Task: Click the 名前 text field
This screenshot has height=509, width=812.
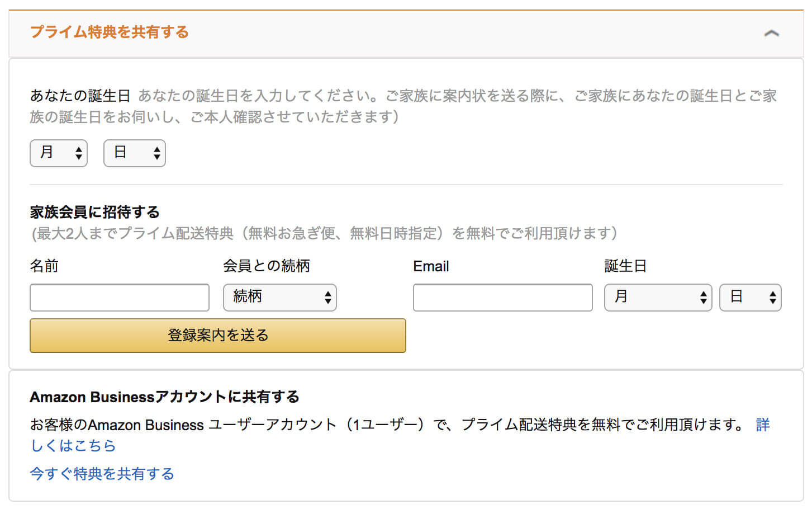Action: (120, 298)
